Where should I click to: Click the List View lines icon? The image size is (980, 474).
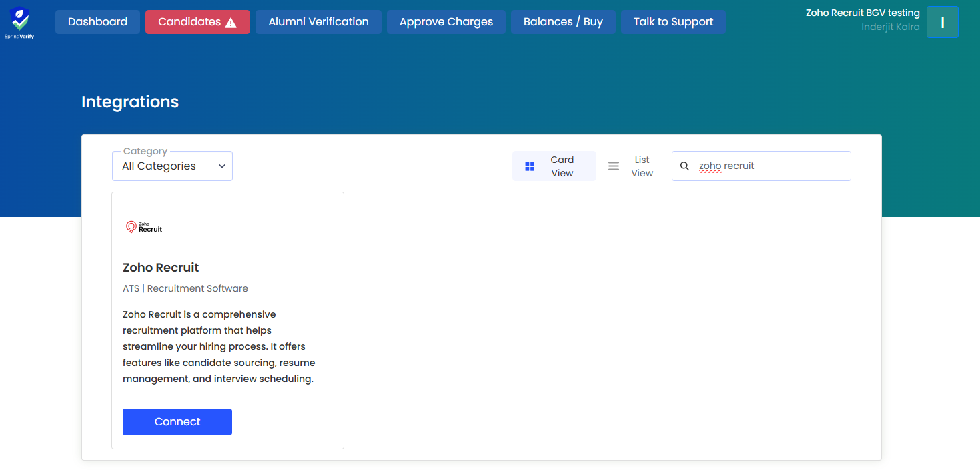coord(614,166)
